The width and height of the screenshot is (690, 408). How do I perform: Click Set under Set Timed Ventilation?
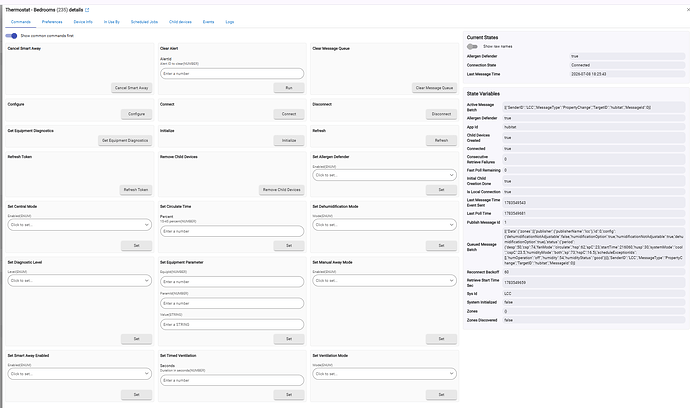click(x=289, y=394)
